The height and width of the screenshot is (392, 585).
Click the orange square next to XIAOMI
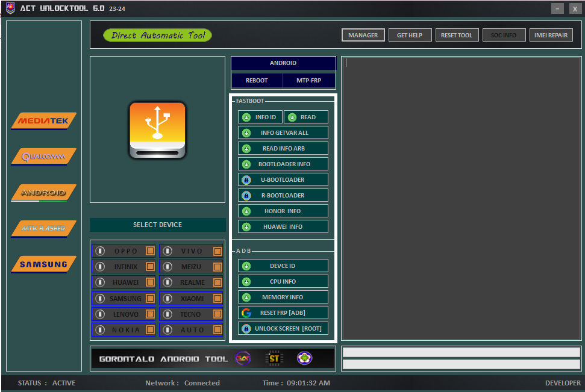217,299
